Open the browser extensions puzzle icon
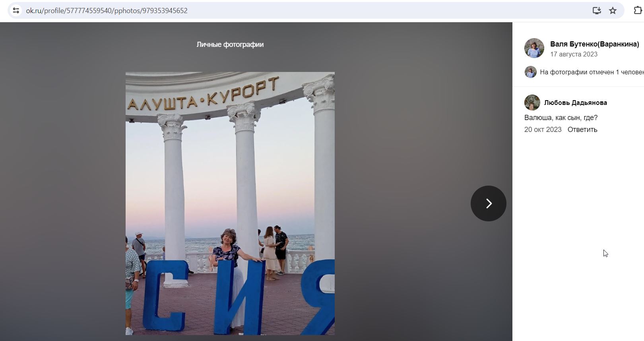The image size is (644, 341). pos(638,10)
